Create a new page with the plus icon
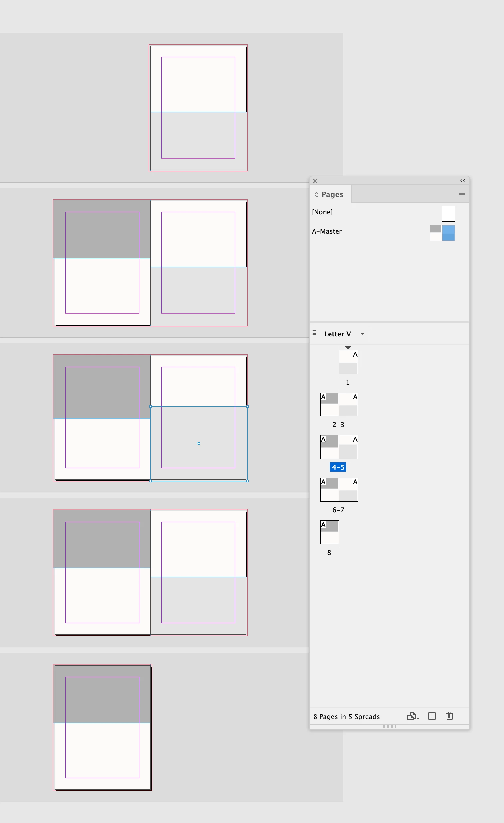This screenshot has width=504, height=823. (x=432, y=716)
